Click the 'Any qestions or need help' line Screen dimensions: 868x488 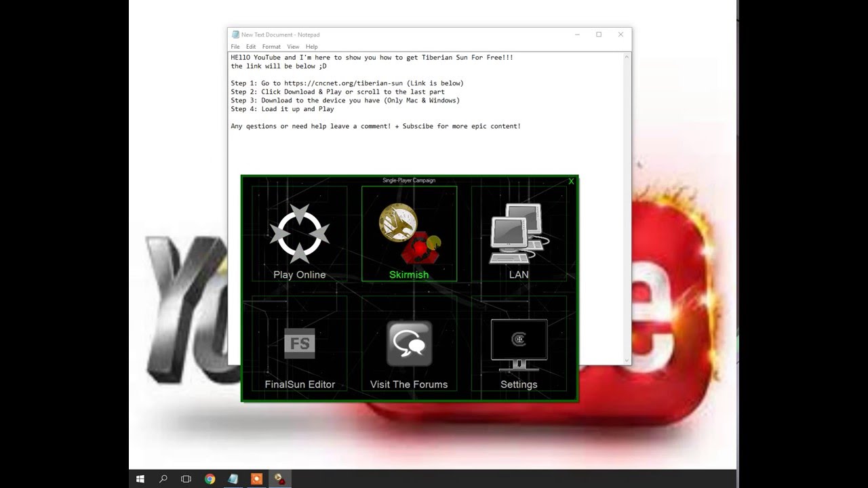[x=376, y=126]
